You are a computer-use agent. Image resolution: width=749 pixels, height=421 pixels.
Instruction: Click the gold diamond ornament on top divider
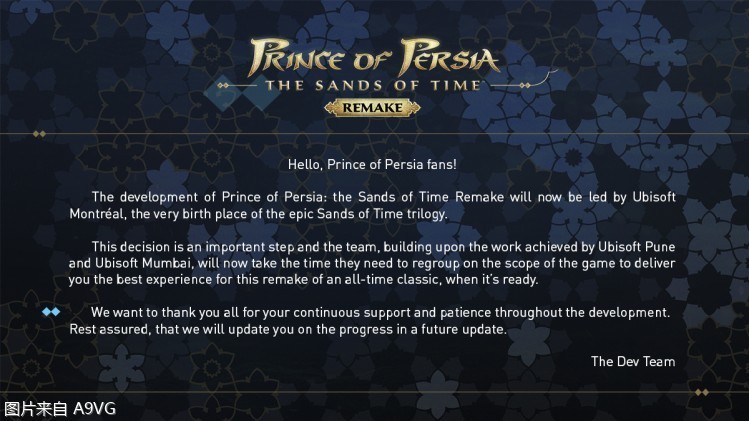click(39, 133)
